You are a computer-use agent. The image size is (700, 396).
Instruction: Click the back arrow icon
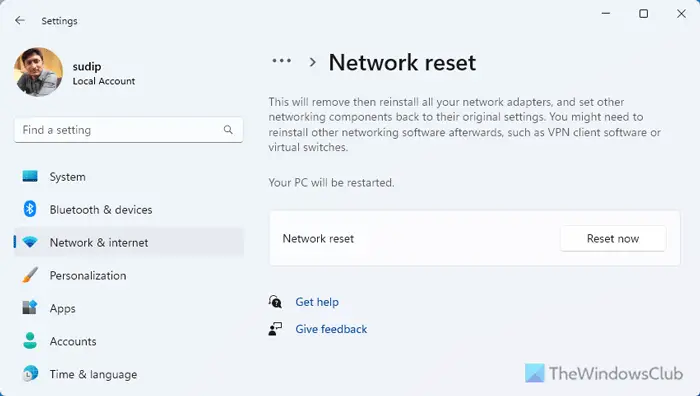coord(20,21)
